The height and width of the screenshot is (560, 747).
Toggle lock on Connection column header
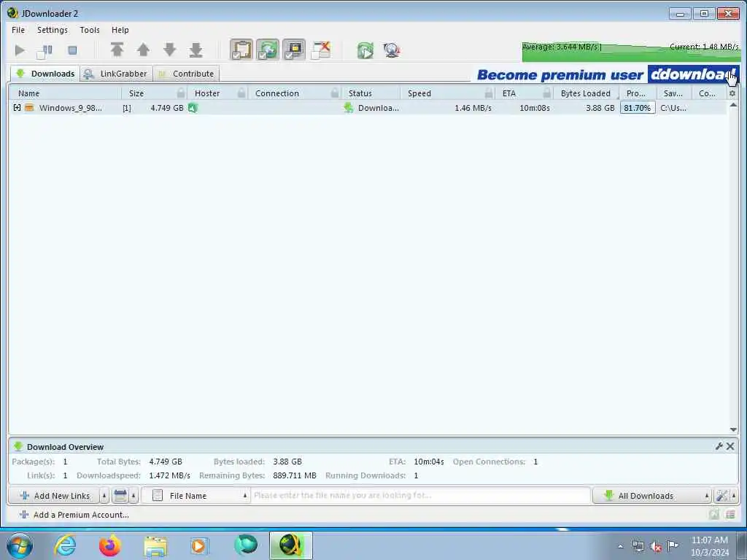(335, 93)
